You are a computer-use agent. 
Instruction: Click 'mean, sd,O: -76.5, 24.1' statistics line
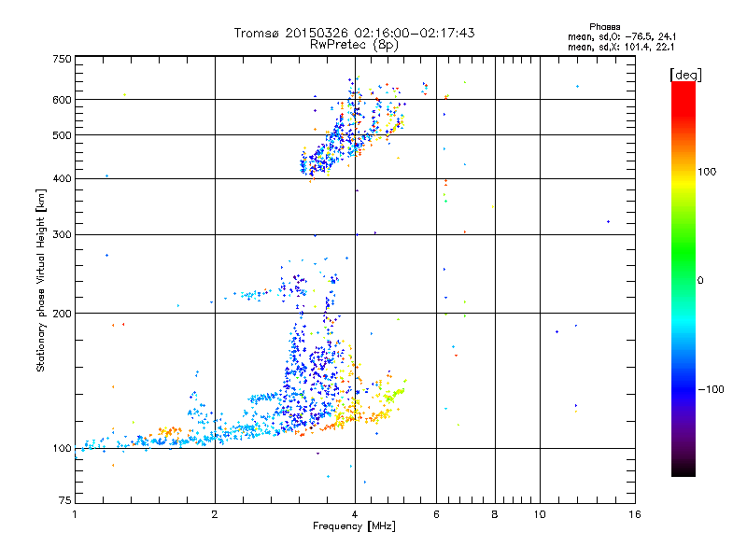click(x=622, y=36)
